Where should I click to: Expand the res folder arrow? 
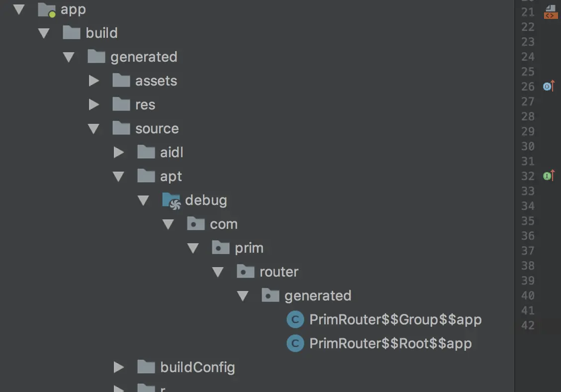(93, 104)
